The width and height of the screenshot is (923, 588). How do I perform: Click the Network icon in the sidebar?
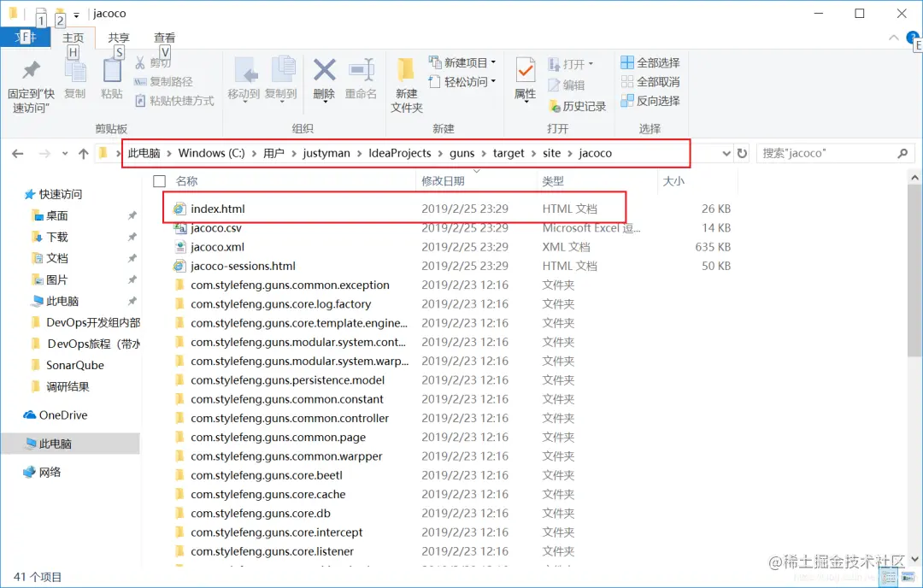click(29, 472)
